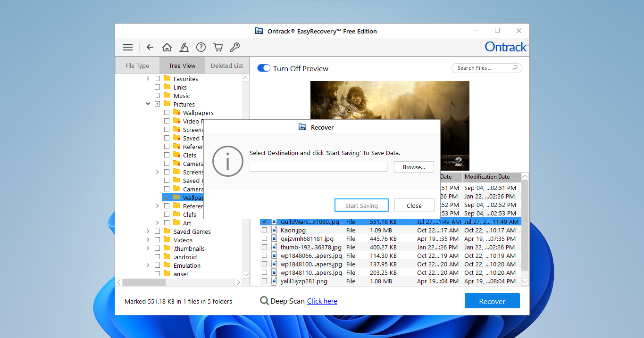Close the Recover dialog with Close button
The image size is (644, 338).
tap(414, 206)
